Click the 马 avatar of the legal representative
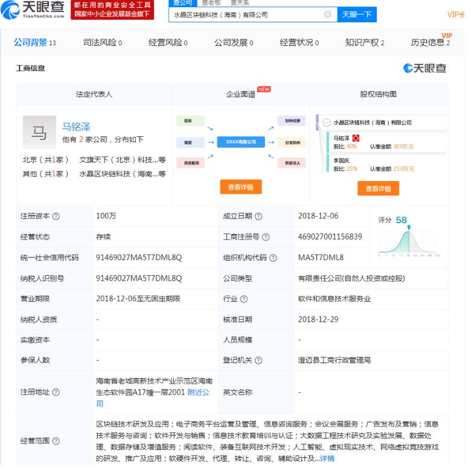471x476 pixels. (x=39, y=132)
